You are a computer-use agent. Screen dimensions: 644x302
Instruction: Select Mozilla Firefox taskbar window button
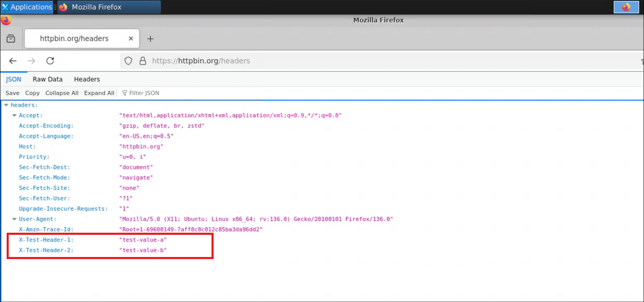click(x=109, y=7)
